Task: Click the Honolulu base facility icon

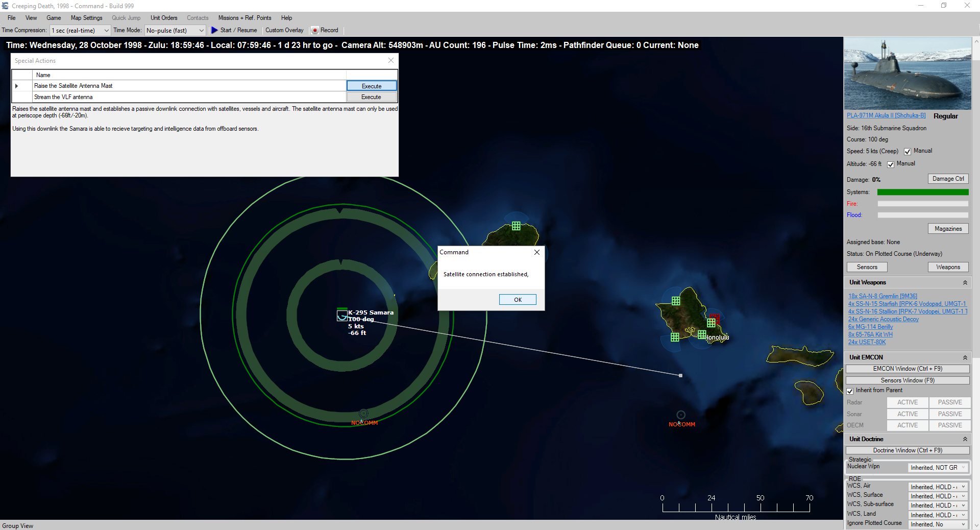Action: pyautogui.click(x=702, y=335)
